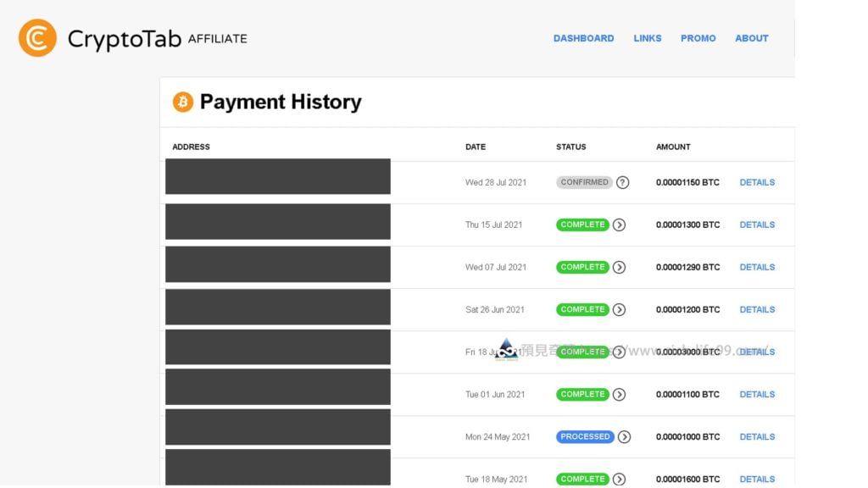Click COMPLETE badge in Tue 01 Jun 2021 row
Screen dimensions: 868x488
click(583, 395)
